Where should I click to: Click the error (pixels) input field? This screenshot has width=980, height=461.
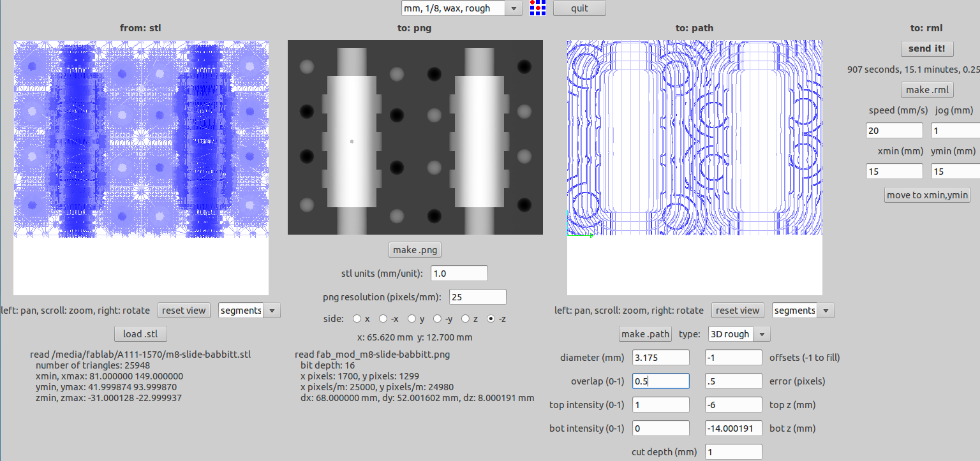coord(734,381)
